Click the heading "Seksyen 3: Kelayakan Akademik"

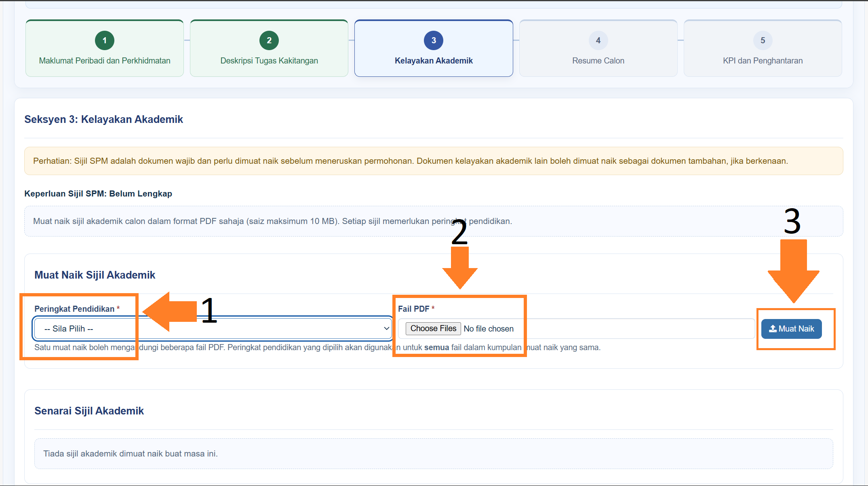point(103,119)
